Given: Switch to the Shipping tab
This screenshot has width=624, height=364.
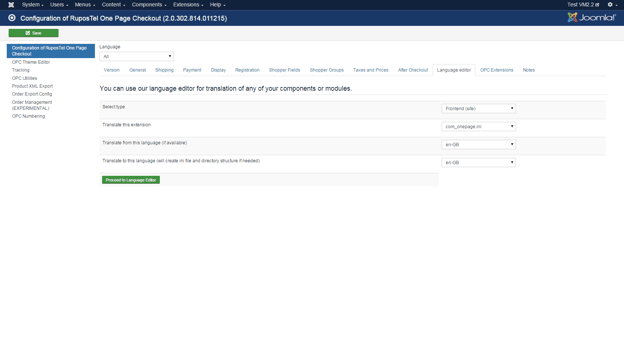Looking at the screenshot, I should [x=164, y=70].
